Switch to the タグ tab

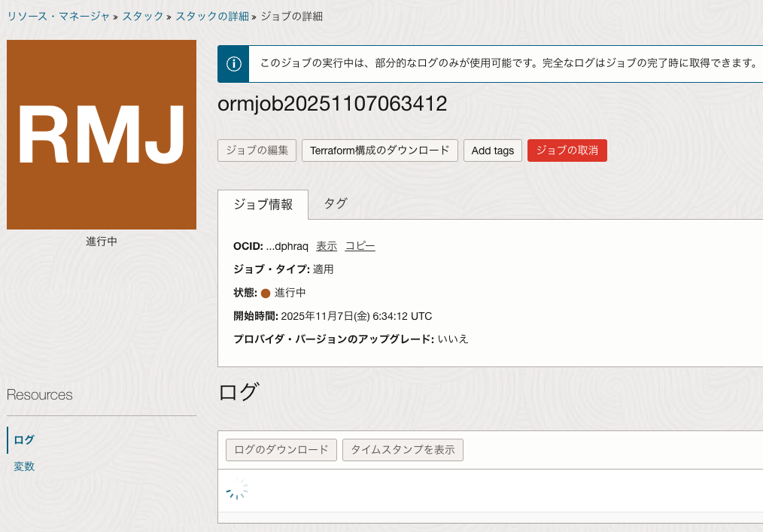coord(336,203)
